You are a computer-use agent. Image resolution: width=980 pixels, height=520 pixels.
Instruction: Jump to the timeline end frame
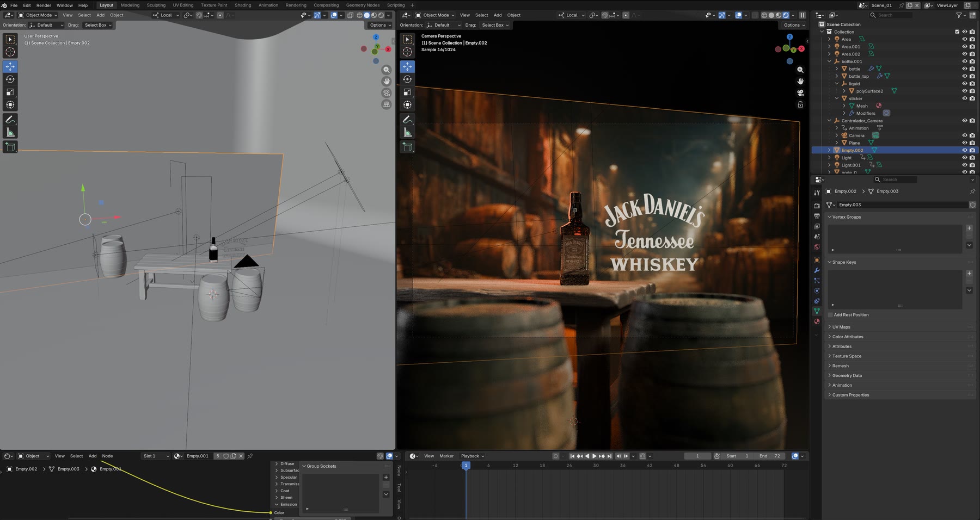pos(609,456)
